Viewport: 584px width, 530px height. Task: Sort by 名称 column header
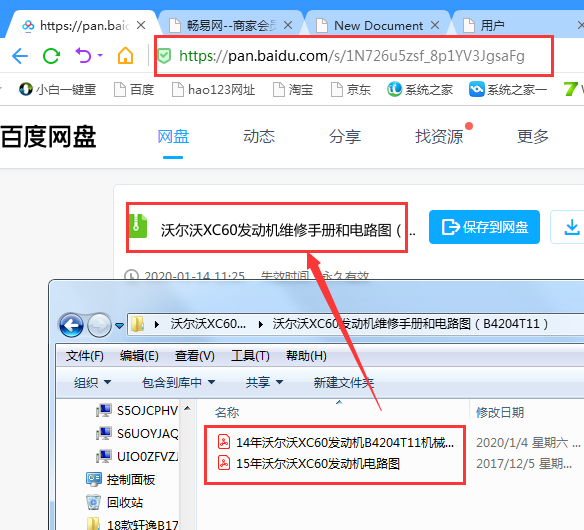(x=227, y=412)
